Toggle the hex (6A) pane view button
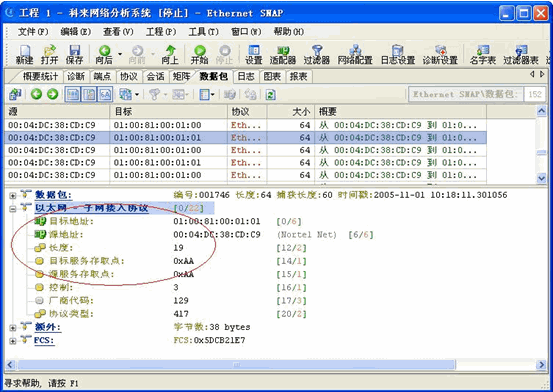553x392 pixels. (105, 94)
